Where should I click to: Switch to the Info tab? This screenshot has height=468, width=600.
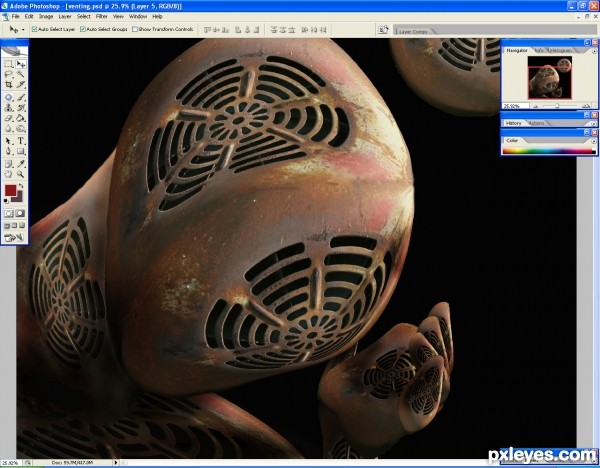[x=539, y=51]
